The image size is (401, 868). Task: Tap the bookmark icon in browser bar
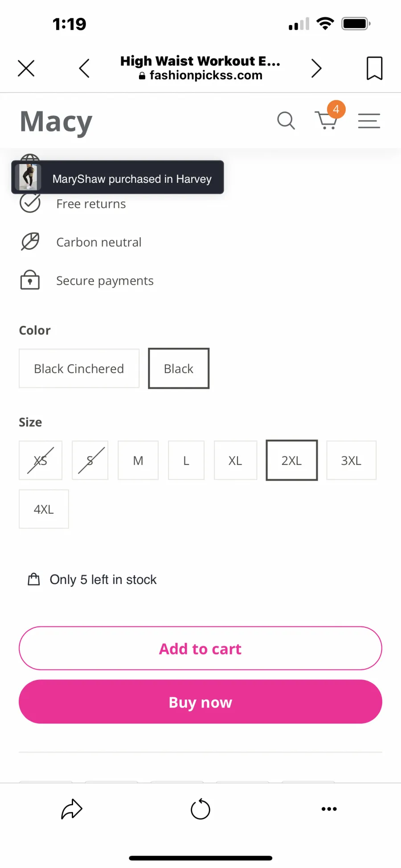374,68
